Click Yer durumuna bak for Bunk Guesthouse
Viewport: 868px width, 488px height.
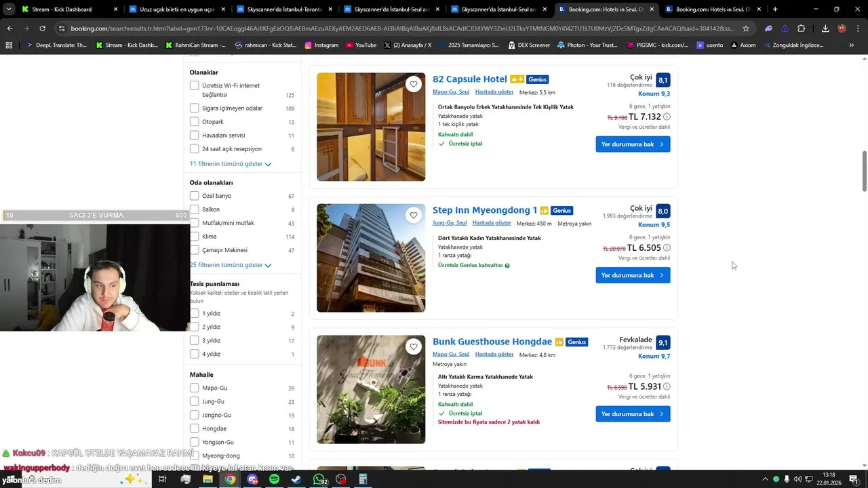633,414
